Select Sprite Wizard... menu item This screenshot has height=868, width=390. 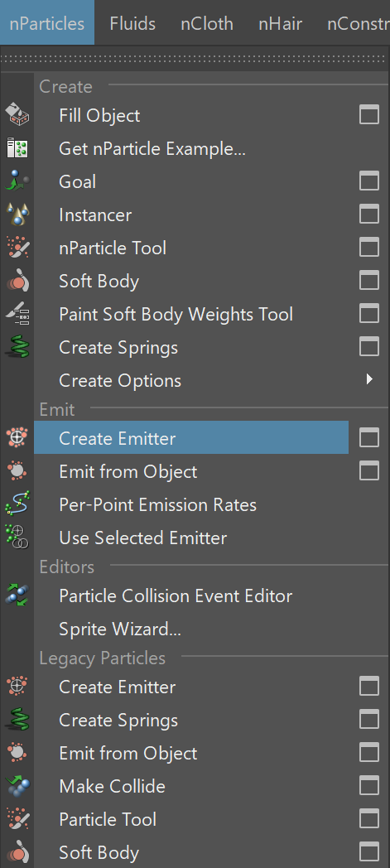[x=120, y=629]
